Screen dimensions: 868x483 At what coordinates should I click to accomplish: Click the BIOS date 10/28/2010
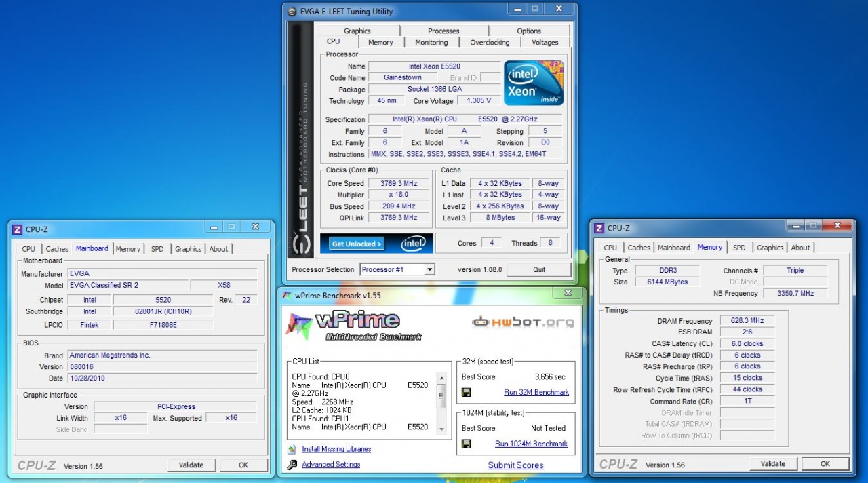pos(162,379)
